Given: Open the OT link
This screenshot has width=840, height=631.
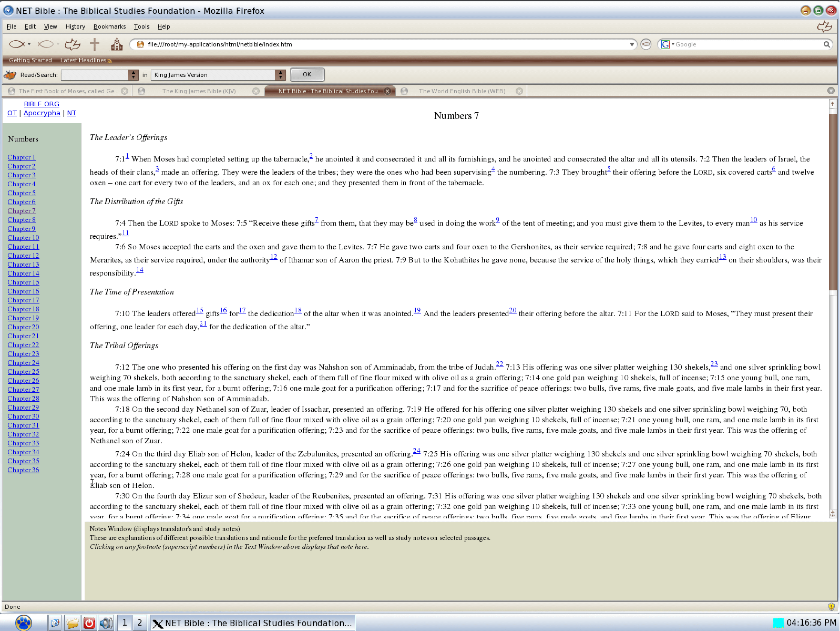Looking at the screenshot, I should [12, 113].
